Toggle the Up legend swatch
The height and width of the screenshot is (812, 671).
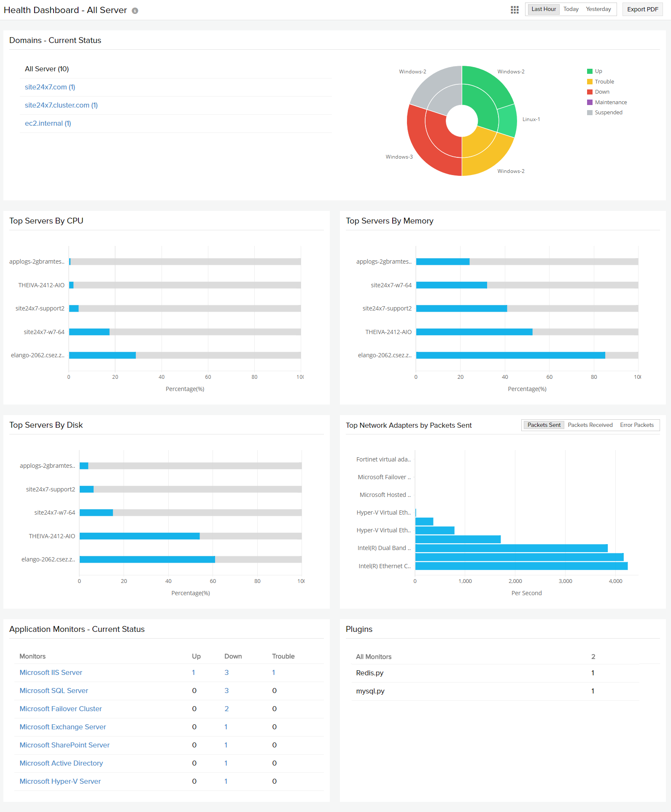coord(590,71)
